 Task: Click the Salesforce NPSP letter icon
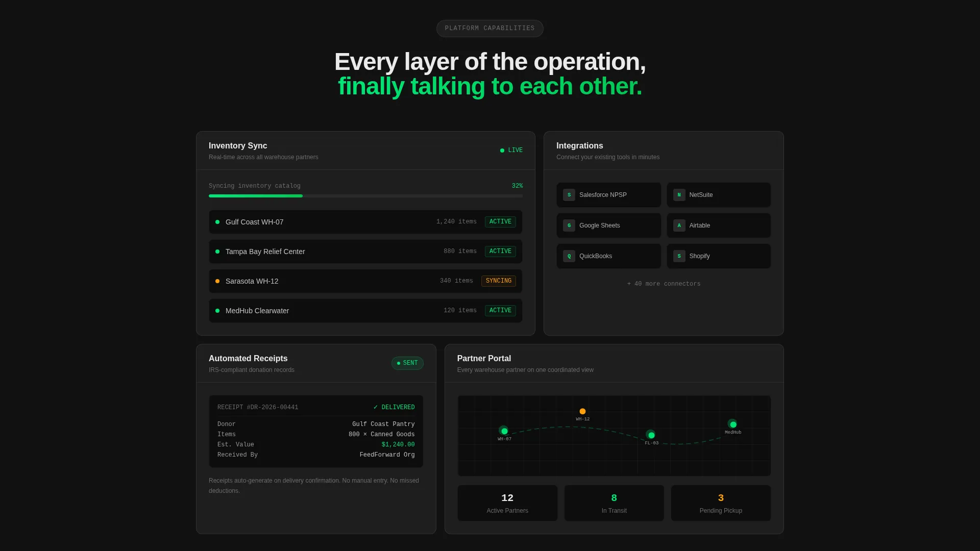(569, 195)
